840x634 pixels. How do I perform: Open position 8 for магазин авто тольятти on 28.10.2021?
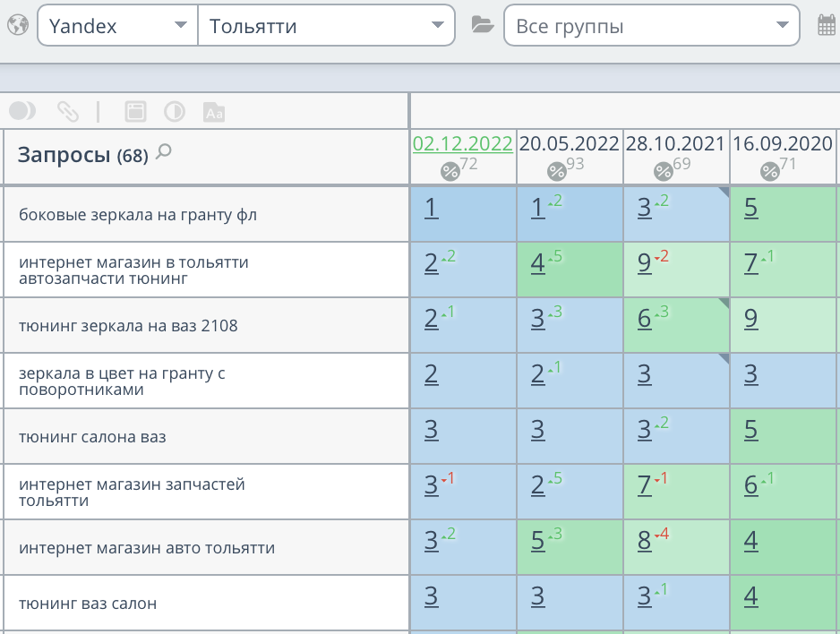pos(645,542)
